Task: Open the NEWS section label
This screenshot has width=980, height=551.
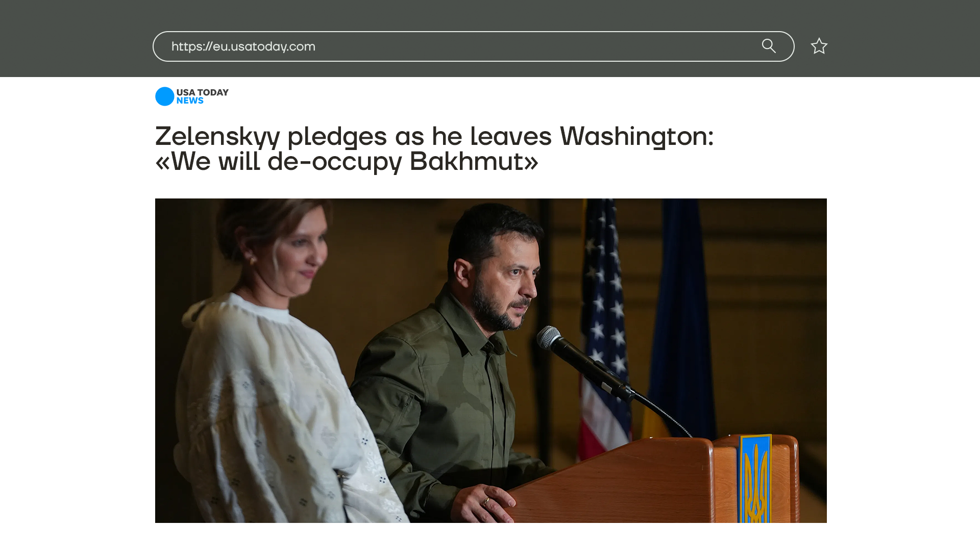Action: (190, 101)
